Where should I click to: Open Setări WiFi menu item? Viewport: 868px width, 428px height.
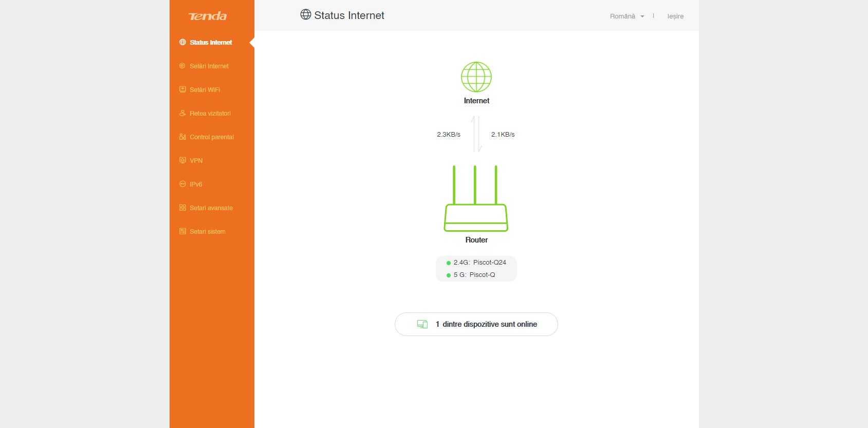click(205, 90)
